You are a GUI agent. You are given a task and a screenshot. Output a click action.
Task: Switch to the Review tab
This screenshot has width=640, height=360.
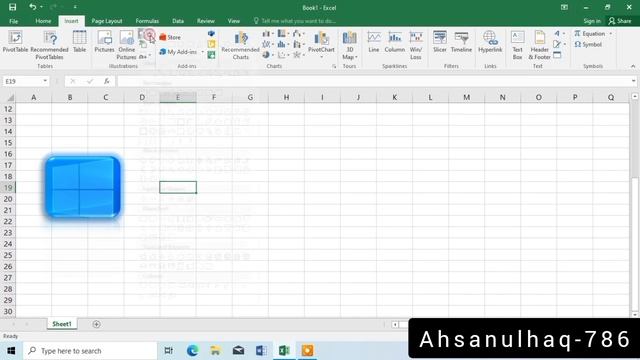206,21
